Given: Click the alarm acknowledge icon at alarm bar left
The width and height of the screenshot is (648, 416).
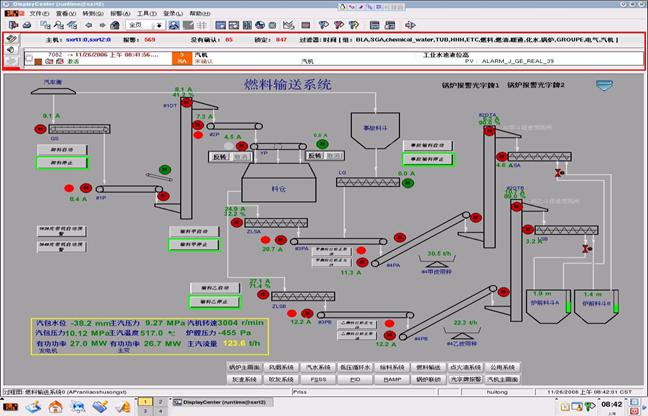Looking at the screenshot, I should (x=12, y=39).
